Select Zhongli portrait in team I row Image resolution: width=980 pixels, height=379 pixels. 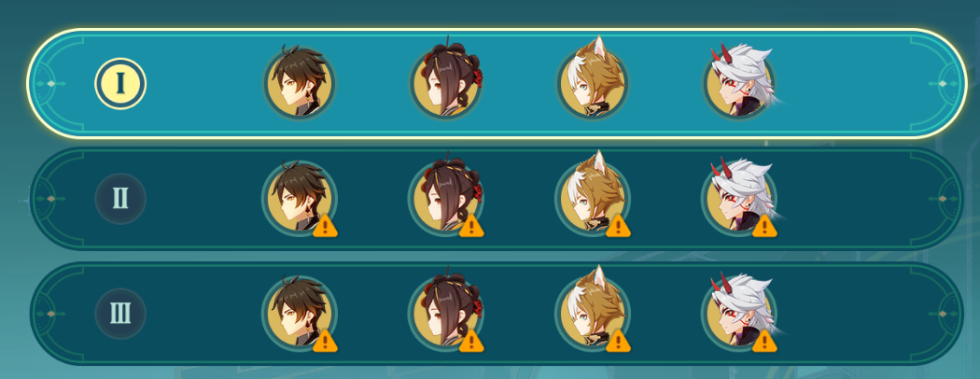point(299,83)
